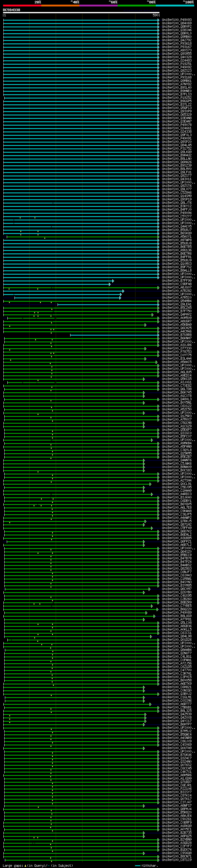
Task: Click the white query sequence ruler bar
Action: (81, 12)
